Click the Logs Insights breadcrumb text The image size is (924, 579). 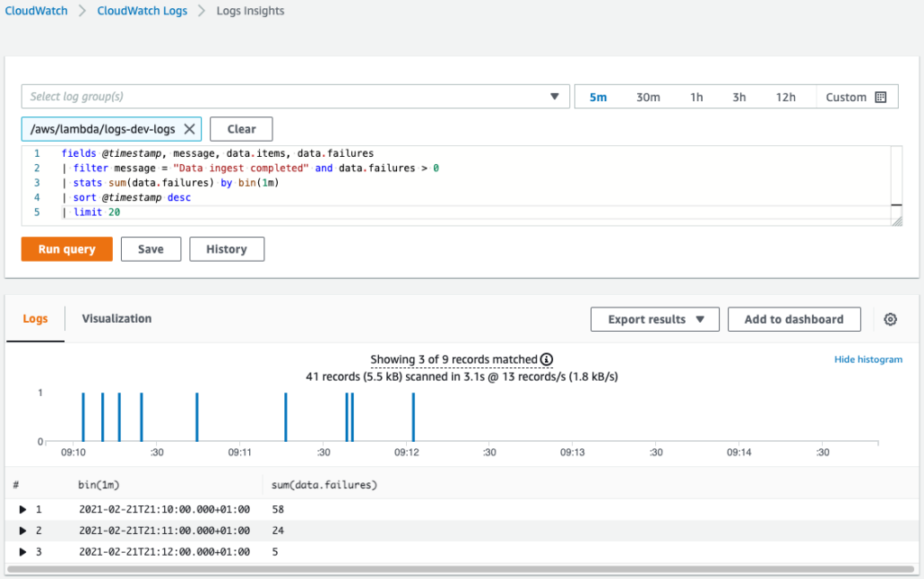(x=251, y=11)
